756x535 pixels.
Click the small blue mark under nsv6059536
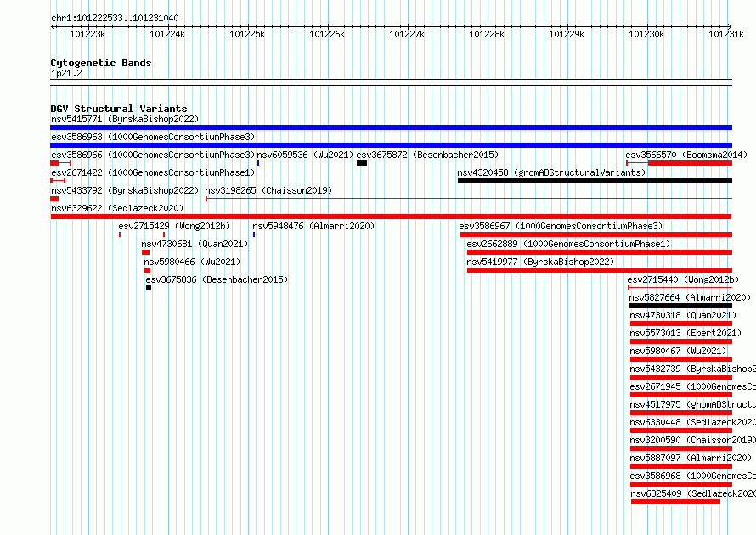click(258, 163)
